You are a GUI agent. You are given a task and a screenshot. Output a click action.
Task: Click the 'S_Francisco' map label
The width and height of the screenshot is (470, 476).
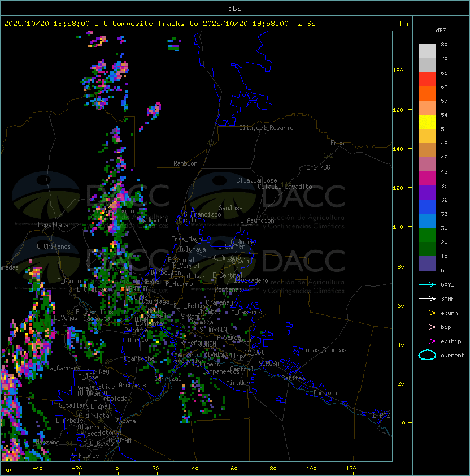tap(202, 214)
